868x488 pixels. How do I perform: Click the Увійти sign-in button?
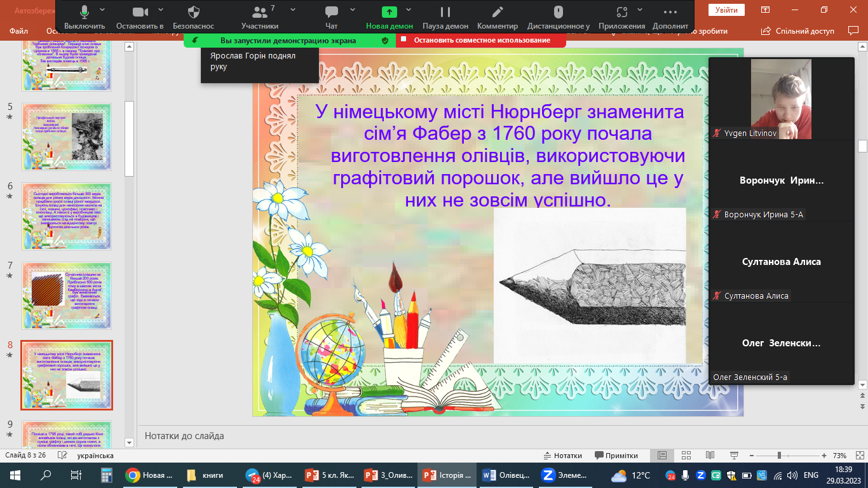(726, 10)
